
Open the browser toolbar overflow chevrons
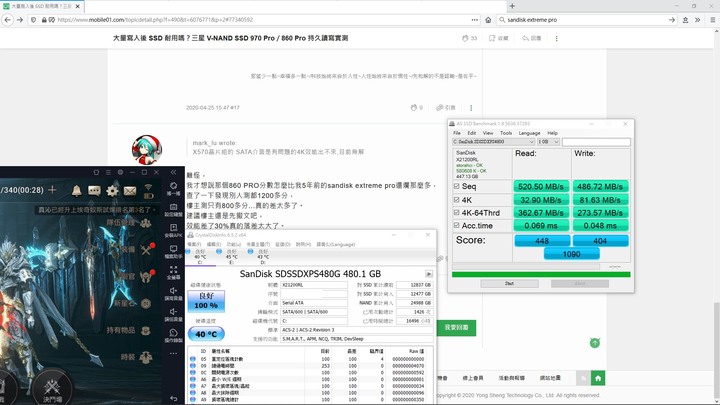click(x=698, y=20)
